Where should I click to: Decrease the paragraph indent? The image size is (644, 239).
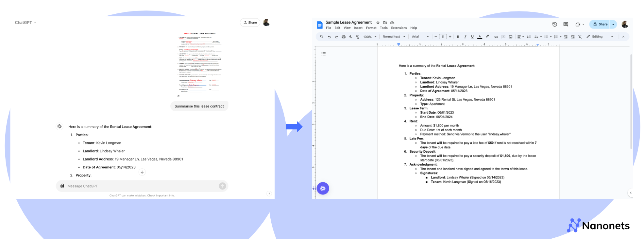pyautogui.click(x=566, y=37)
